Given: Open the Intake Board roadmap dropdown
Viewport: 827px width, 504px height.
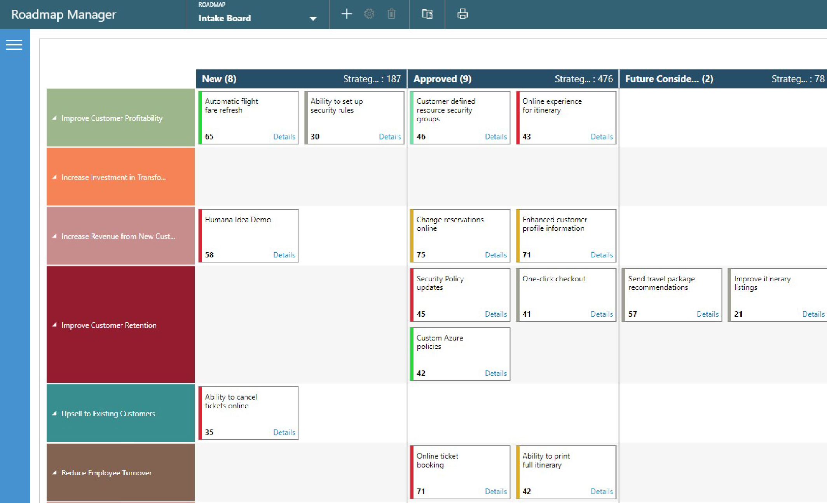Looking at the screenshot, I should click(313, 18).
